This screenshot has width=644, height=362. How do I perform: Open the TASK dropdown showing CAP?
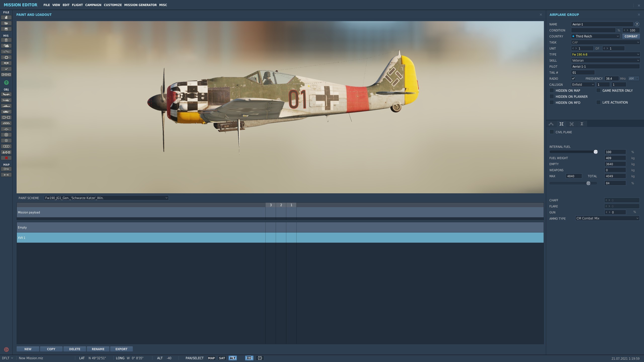point(606,42)
